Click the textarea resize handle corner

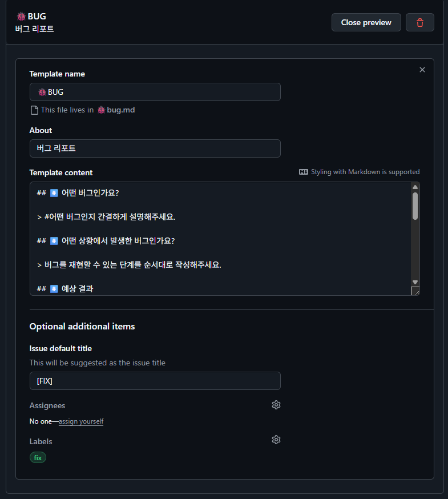tap(415, 291)
